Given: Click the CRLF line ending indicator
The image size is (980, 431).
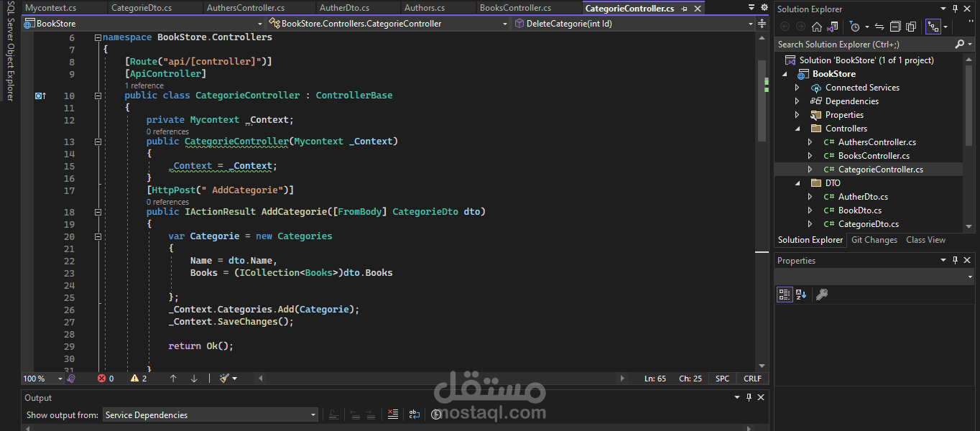Looking at the screenshot, I should point(752,379).
